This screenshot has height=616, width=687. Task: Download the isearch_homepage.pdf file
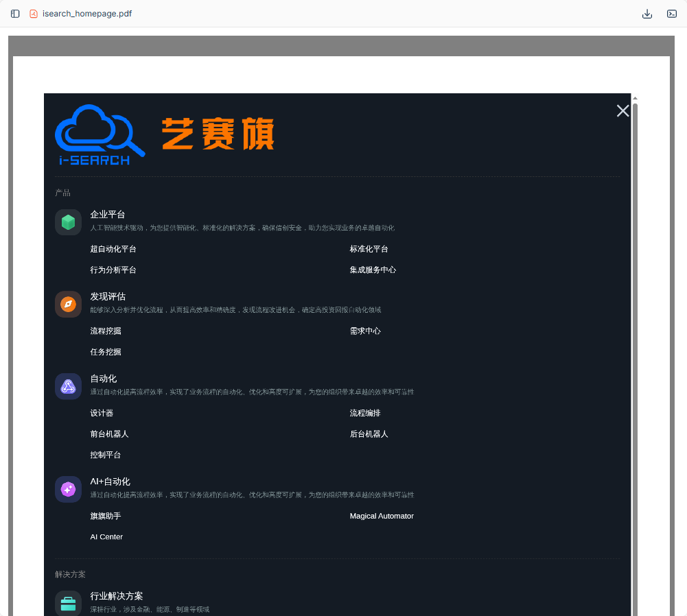click(647, 14)
